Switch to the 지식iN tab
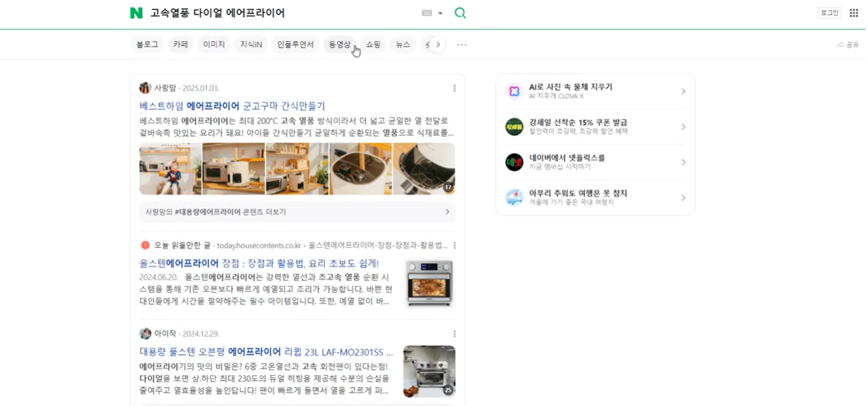The width and height of the screenshot is (868, 406). coord(251,45)
